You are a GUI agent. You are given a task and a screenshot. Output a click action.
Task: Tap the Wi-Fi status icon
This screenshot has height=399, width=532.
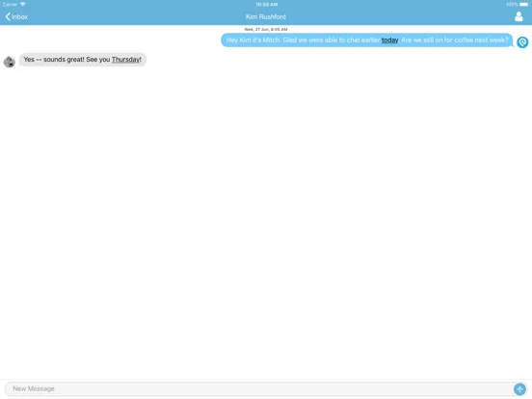point(23,4)
